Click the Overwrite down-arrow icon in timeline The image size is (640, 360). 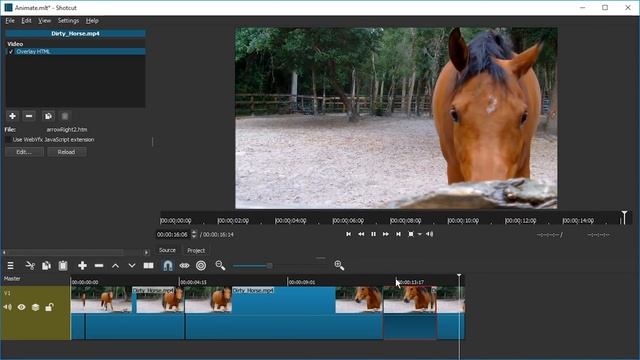coord(132,266)
